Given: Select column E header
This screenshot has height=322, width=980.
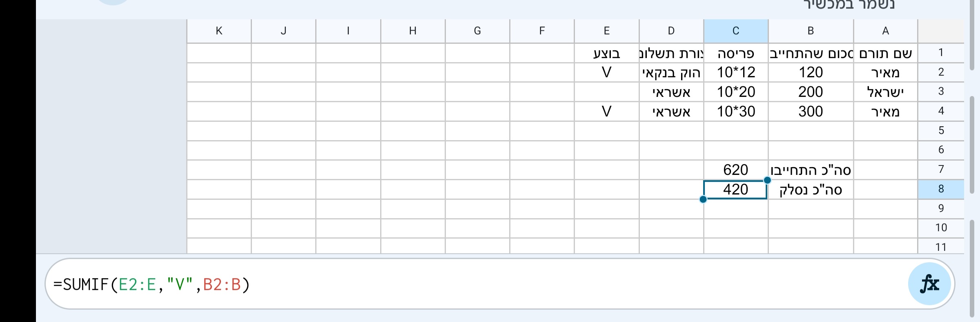Looking at the screenshot, I should coord(606,30).
